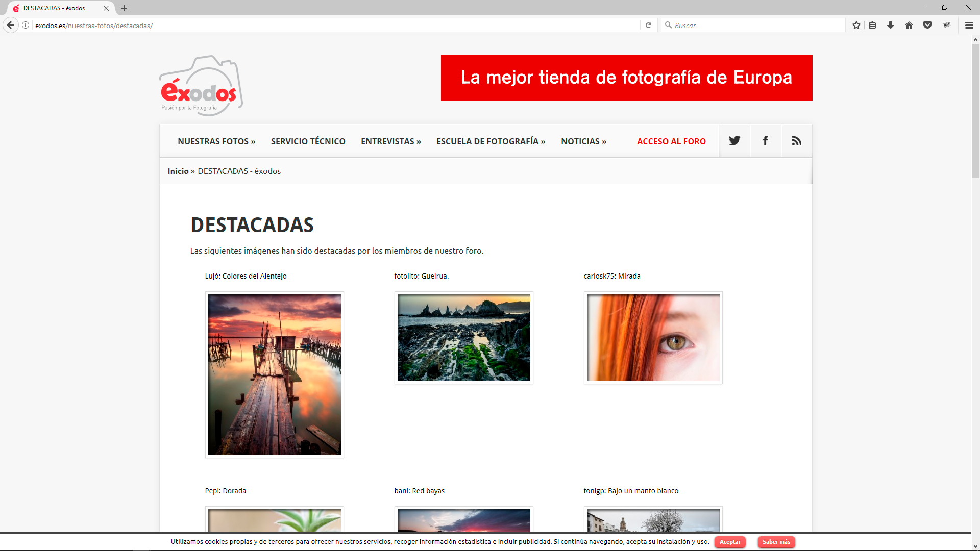Open a new tab with plus icon
980x551 pixels.
pyautogui.click(x=124, y=8)
